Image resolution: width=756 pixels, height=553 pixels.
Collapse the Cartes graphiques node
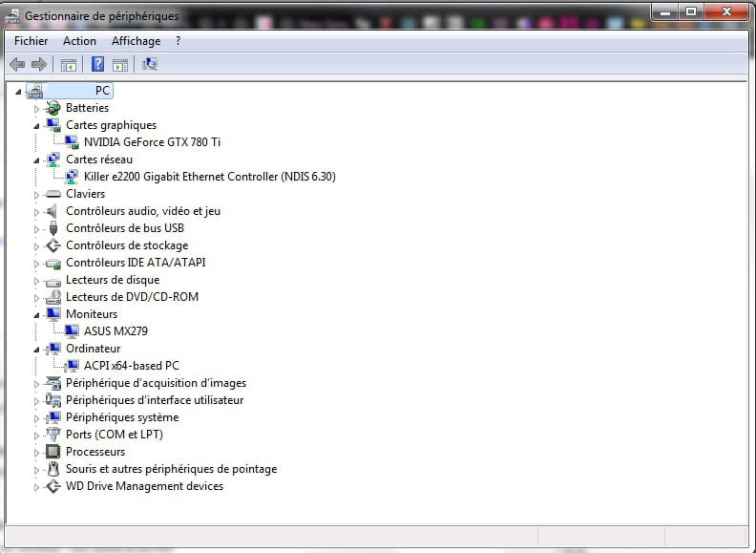click(36, 126)
